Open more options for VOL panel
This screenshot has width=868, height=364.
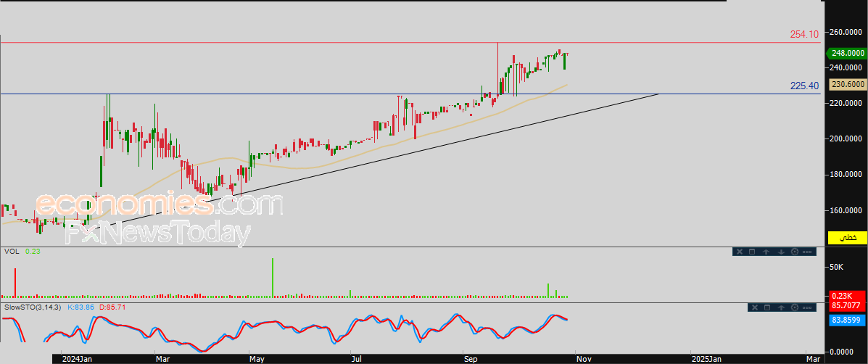[807, 252]
